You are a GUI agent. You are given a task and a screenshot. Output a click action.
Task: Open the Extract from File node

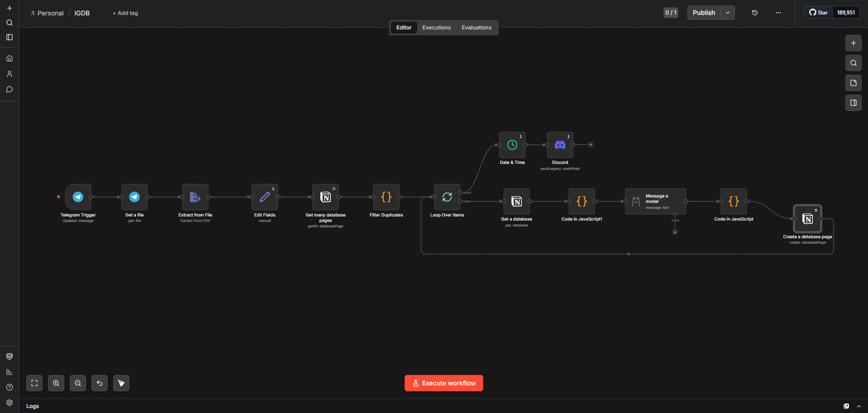point(195,197)
